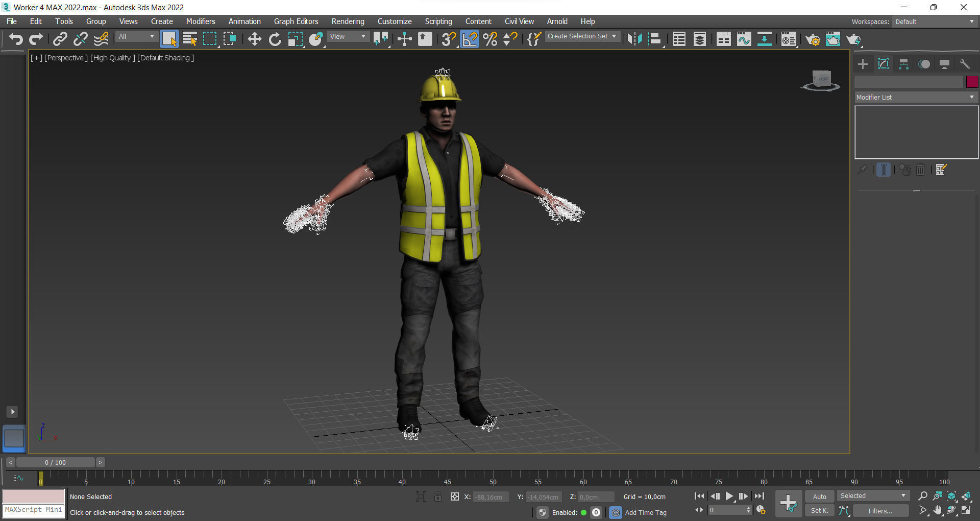Open the Scripting menu
This screenshot has width=980, height=521.
(438, 21)
